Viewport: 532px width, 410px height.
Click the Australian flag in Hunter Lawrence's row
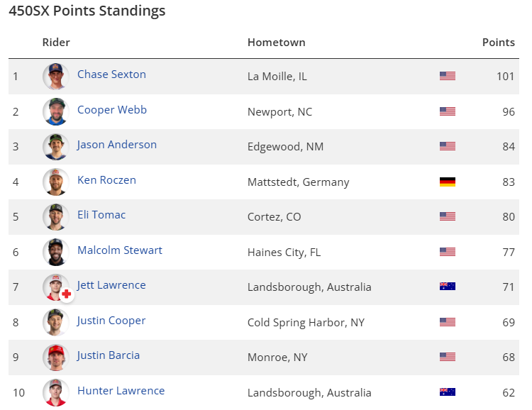[447, 392]
